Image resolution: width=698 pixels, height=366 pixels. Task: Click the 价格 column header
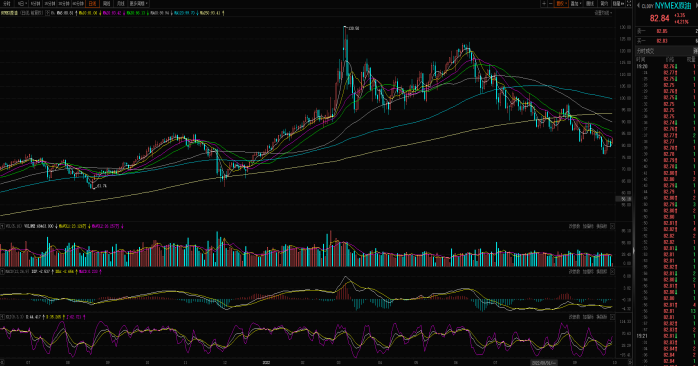[670, 59]
